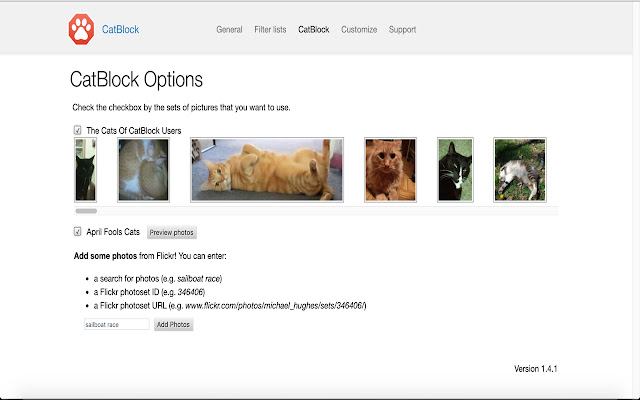The image size is (640, 400).
Task: Click the CatBlock paw logo icon
Action: [82, 29]
